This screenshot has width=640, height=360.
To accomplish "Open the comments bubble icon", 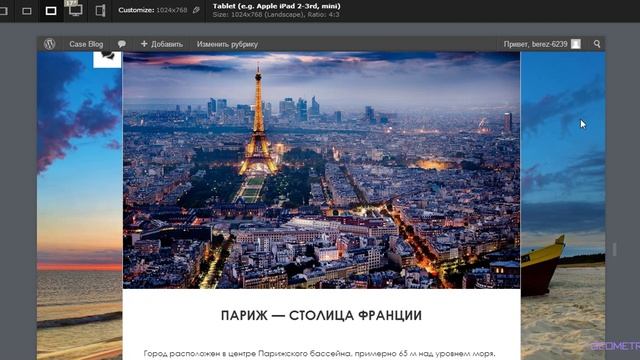I will click(x=122, y=44).
